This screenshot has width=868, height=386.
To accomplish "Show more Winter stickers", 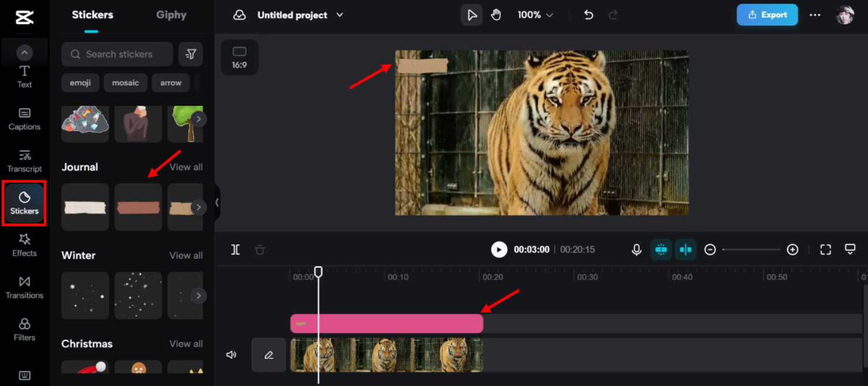I will (x=198, y=295).
